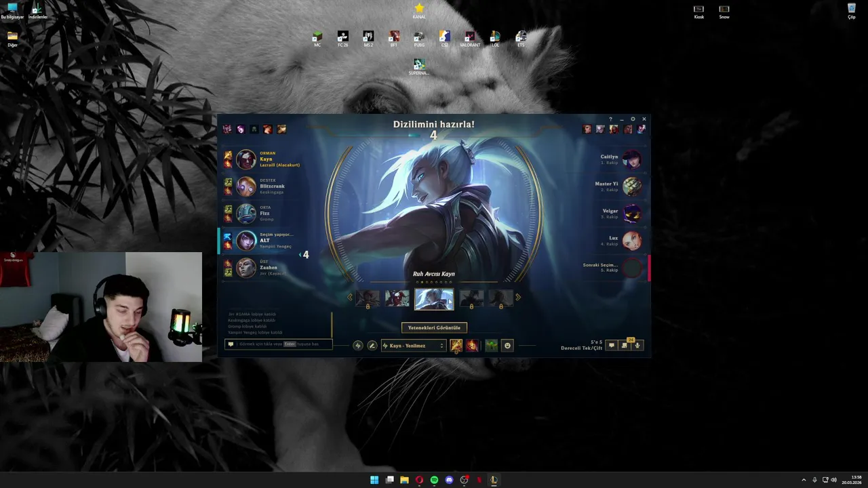Click the Yetenekleri Görüntüle button
Screen dimensions: 868x488
(x=434, y=327)
